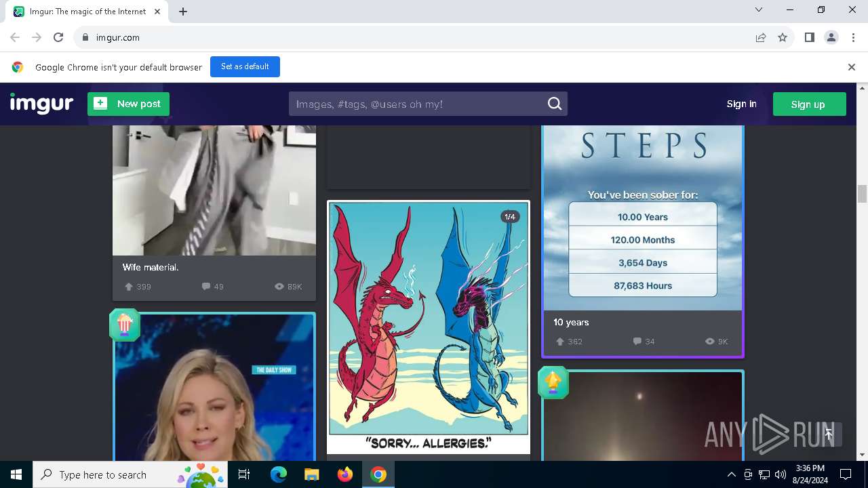
Task: Launch Microsoft Edge from taskbar
Action: [x=278, y=474]
